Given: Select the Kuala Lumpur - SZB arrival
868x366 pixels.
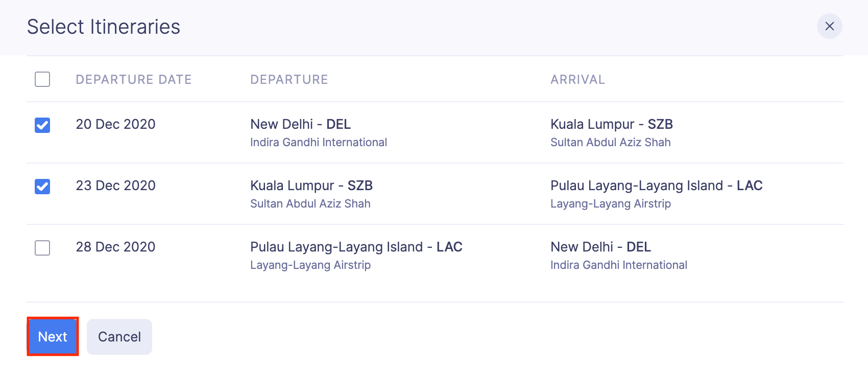Looking at the screenshot, I should [x=611, y=124].
